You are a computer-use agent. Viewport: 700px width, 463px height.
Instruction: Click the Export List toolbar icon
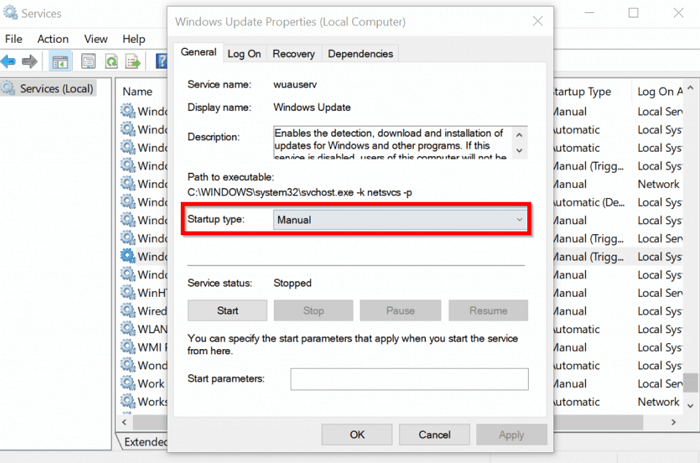pyautogui.click(x=133, y=61)
